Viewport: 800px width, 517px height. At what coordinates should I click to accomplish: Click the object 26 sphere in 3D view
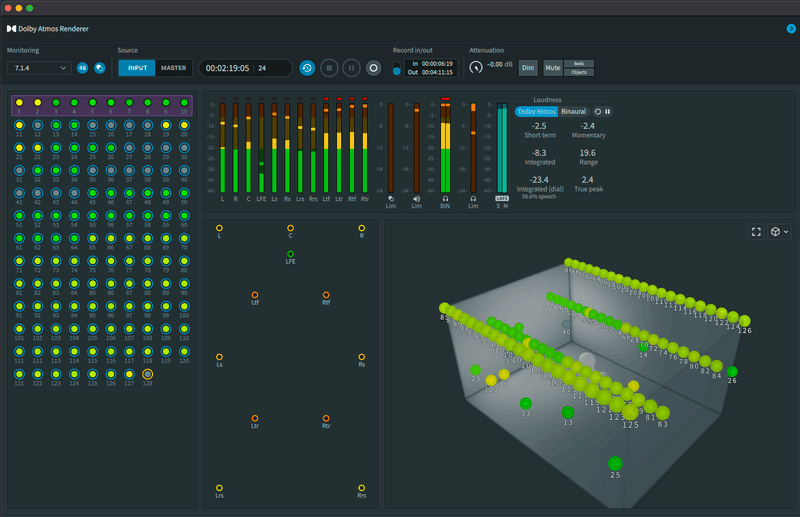732,372
